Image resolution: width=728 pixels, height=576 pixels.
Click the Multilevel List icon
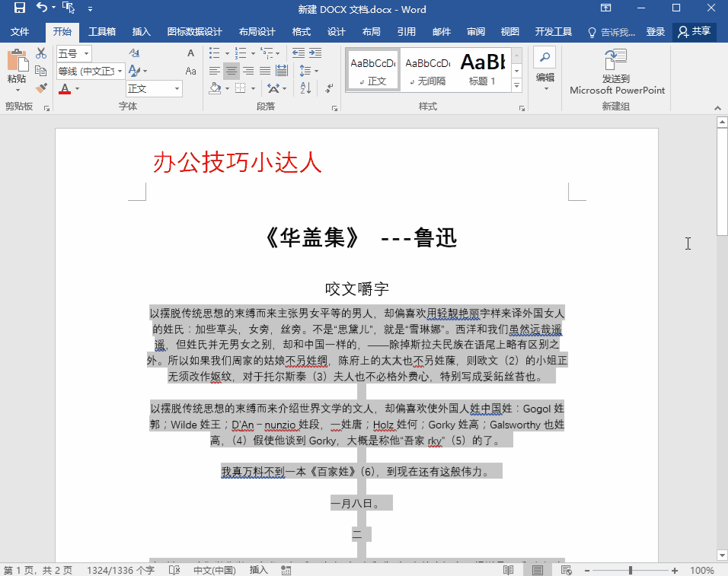[267, 53]
